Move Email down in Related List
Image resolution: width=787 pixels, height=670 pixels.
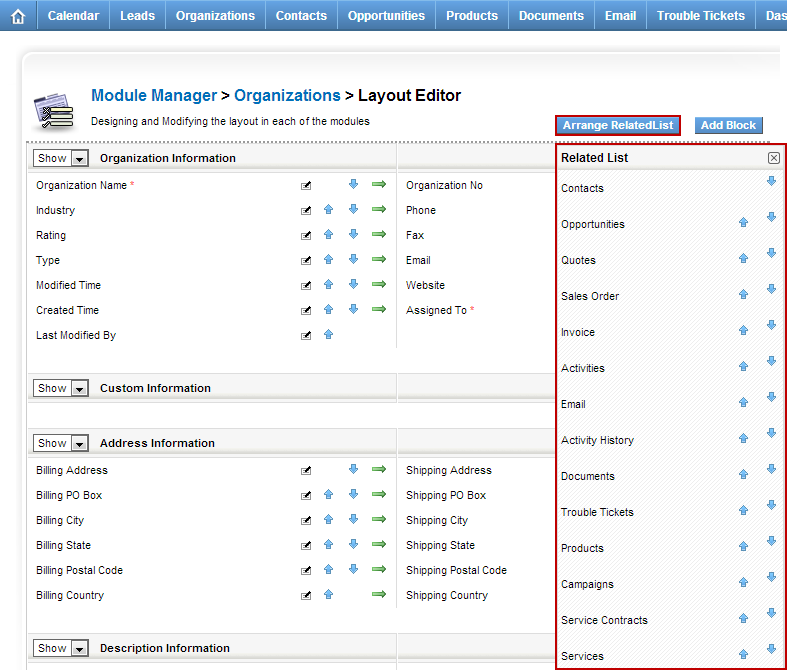point(771,397)
